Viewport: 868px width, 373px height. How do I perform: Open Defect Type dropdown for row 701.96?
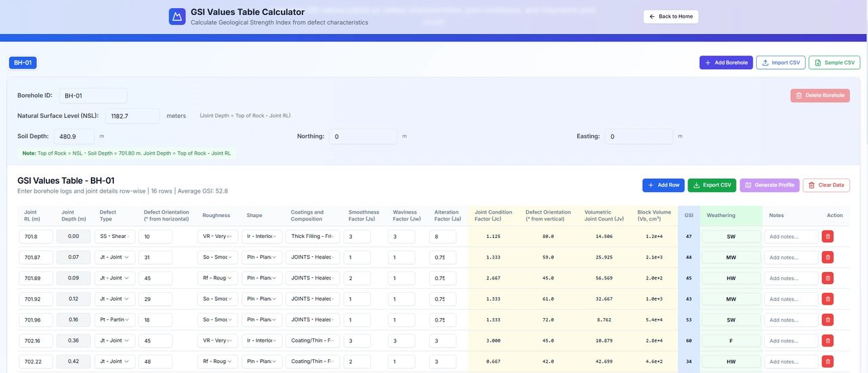tap(115, 320)
